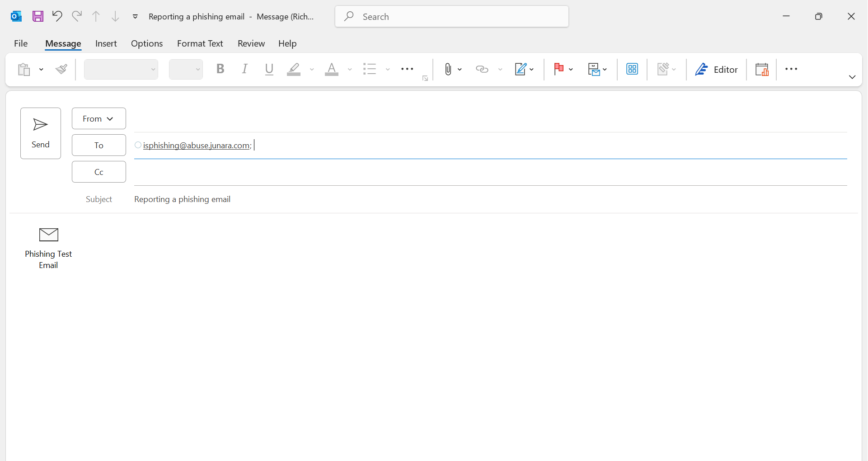Click the Cc button

(x=99, y=172)
